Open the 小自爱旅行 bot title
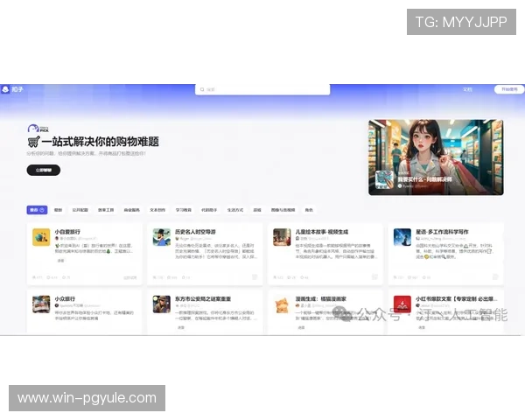Image resolution: width=525 pixels, height=420 pixels. pyautogui.click(x=67, y=232)
